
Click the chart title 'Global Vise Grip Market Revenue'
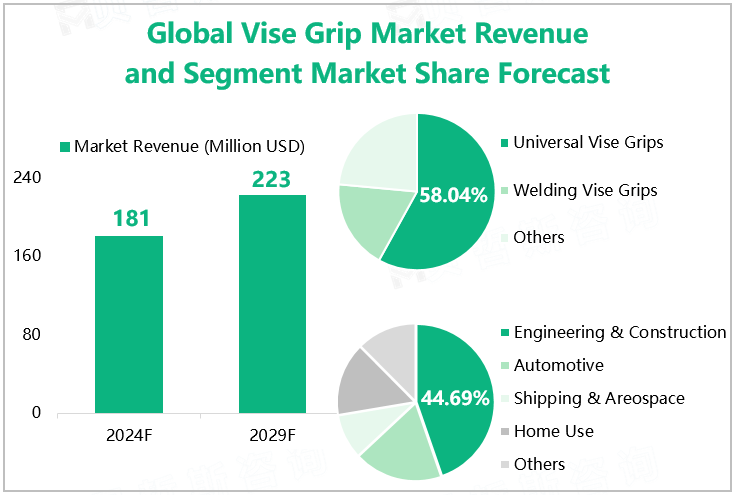(x=368, y=34)
